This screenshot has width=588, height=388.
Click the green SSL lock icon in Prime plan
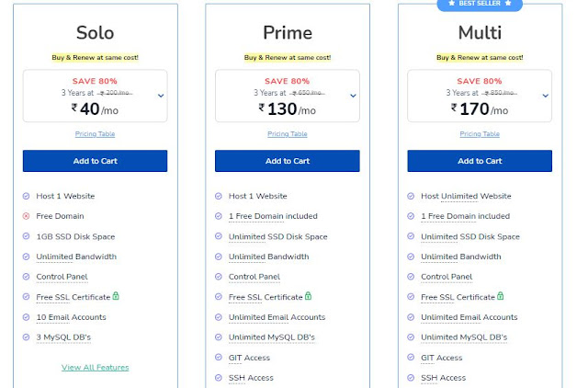[x=309, y=296]
